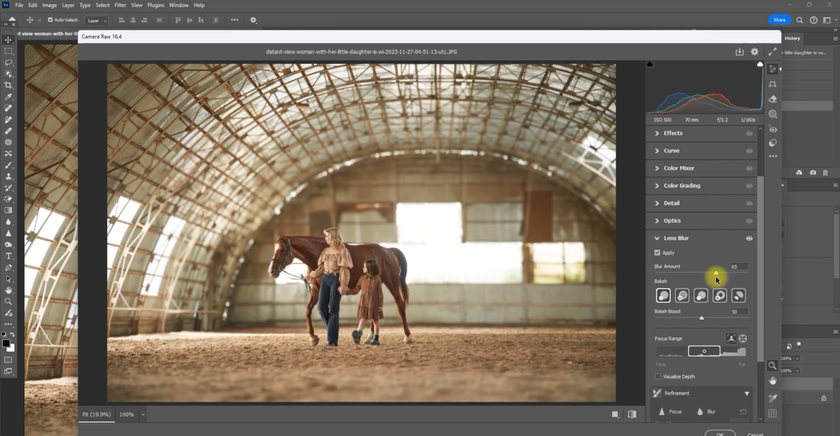Toggle Effects panel visibility eye
The height and width of the screenshot is (436, 840).
(x=749, y=133)
